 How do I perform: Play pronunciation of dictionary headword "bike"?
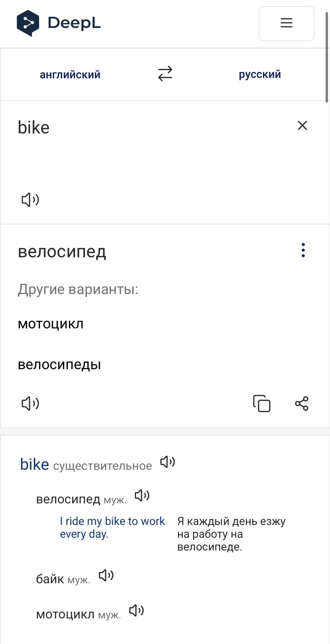coord(168,462)
